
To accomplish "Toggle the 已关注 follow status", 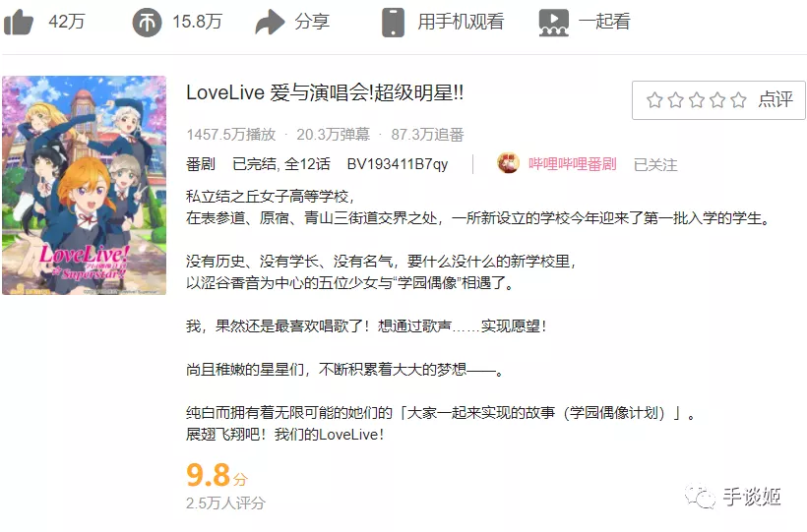I will pos(655,164).
